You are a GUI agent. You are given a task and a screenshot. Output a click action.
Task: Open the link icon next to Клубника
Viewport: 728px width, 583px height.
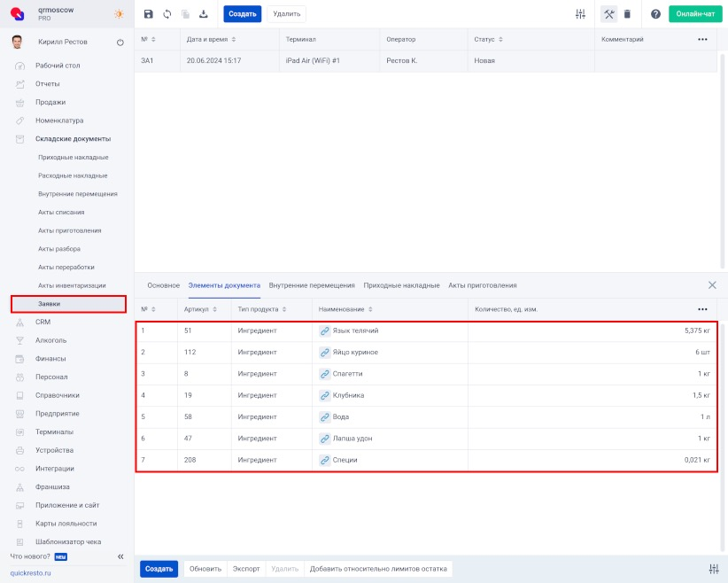tap(324, 395)
